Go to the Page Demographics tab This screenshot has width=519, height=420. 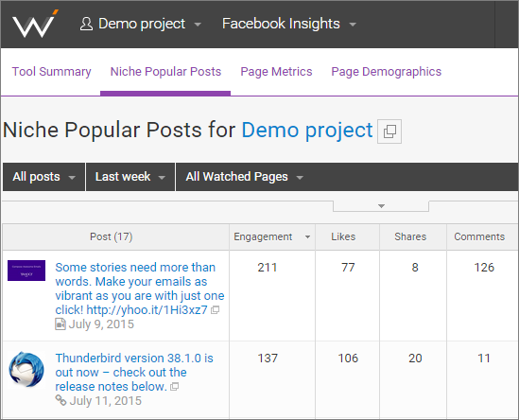tap(387, 72)
